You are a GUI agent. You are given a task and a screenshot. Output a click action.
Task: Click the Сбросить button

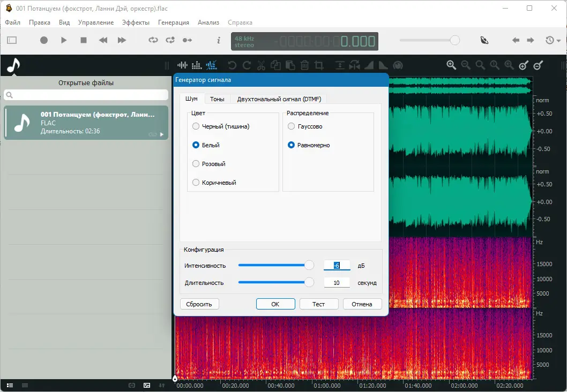point(199,304)
